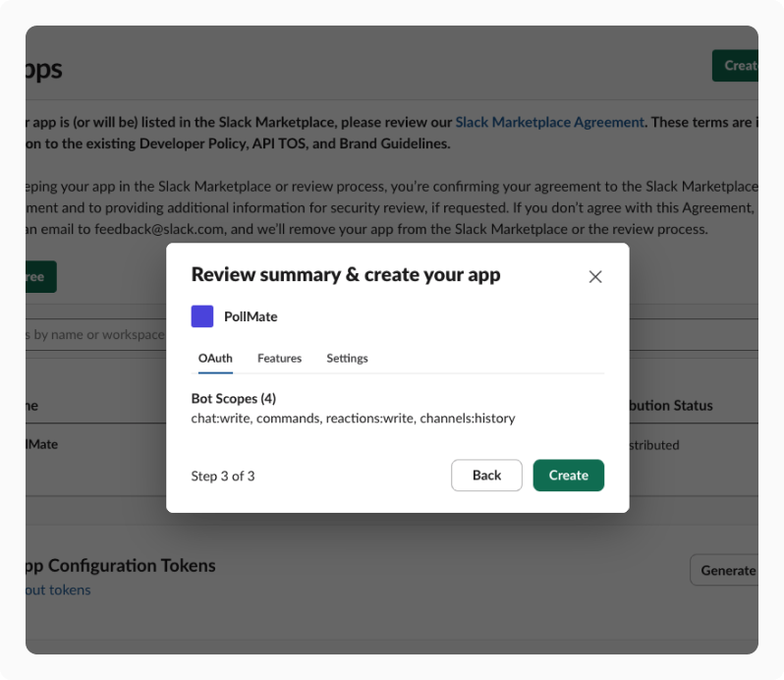Click the Distribution Status column header
This screenshot has width=784, height=680.
[670, 406]
